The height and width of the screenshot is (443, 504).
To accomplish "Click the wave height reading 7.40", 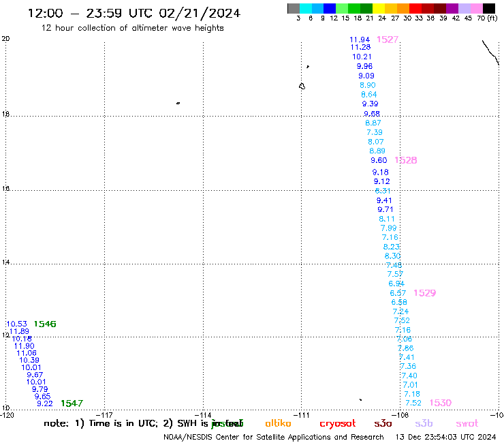I will click(410, 376).
